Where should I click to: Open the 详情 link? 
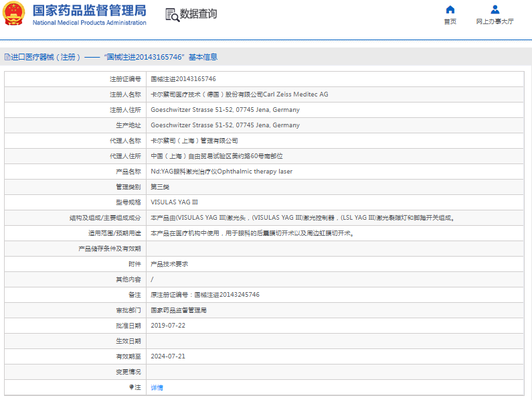pyautogui.click(x=157, y=387)
